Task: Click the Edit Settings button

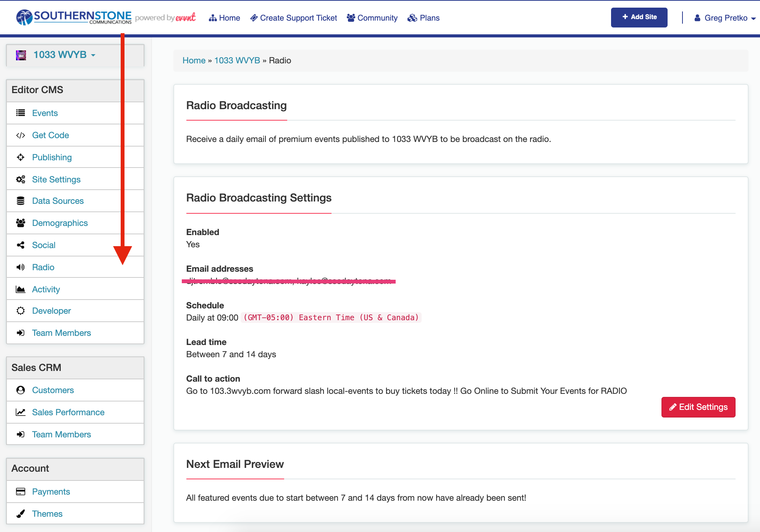Action: pos(698,407)
